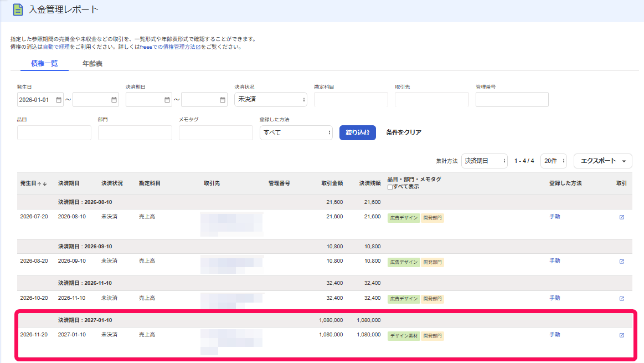The height and width of the screenshot is (363, 644).
Task: Click the pagination text 1 - 4 / 4
Action: point(524,161)
